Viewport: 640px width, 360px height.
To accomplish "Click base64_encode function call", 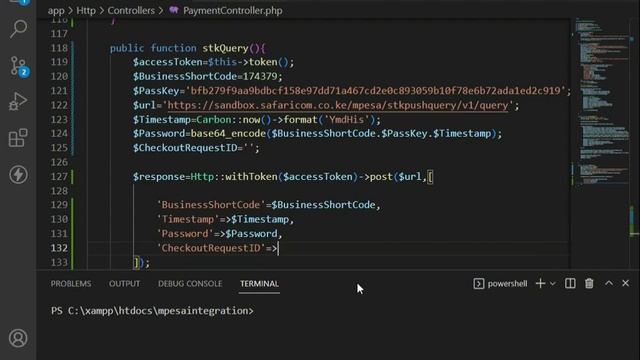I will [x=228, y=134].
